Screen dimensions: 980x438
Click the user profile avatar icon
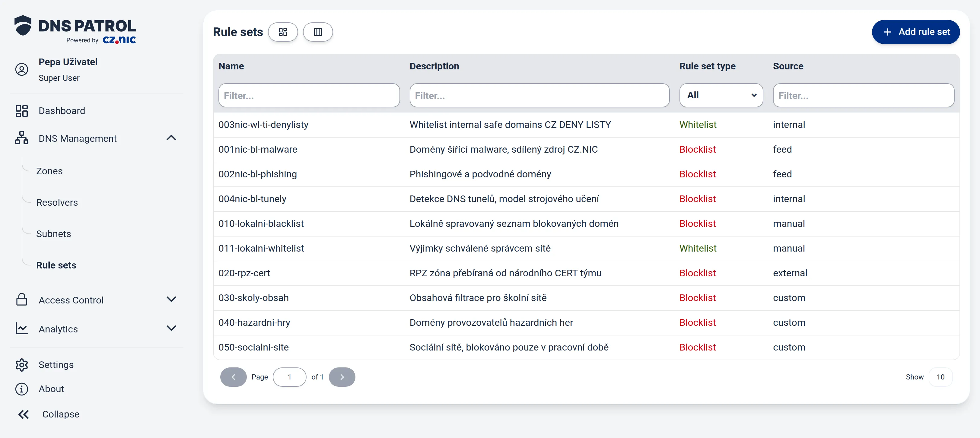point(22,70)
